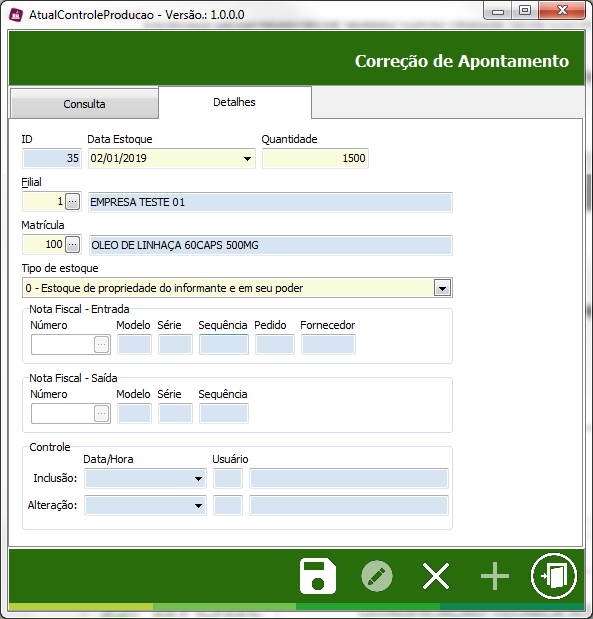Screen dimensions: 593x619
Task: Click the AtualControleProducao app icon in title bar
Action: click(x=16, y=15)
